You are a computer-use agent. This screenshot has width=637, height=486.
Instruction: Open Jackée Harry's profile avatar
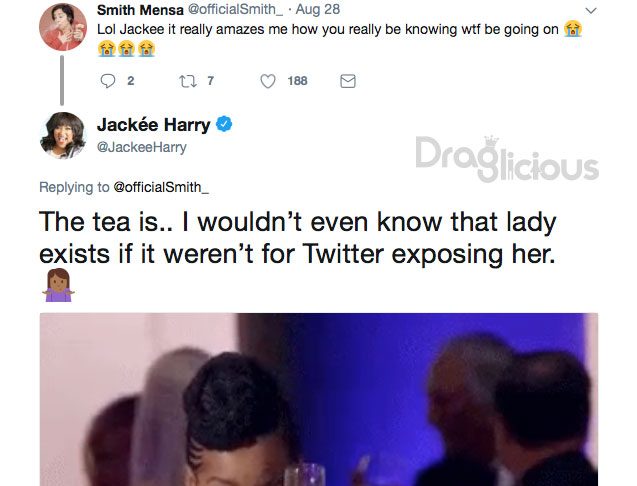point(63,135)
